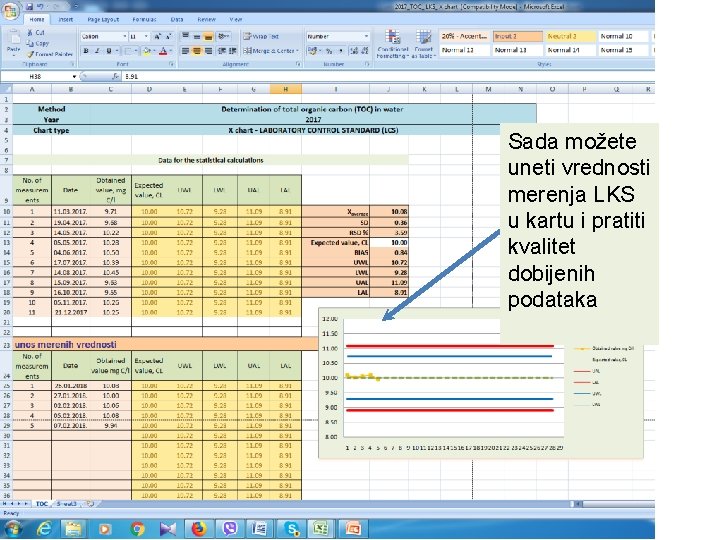Screen dimensions: 720x540
Task: Open the Review ribbon tab
Action: [x=206, y=20]
